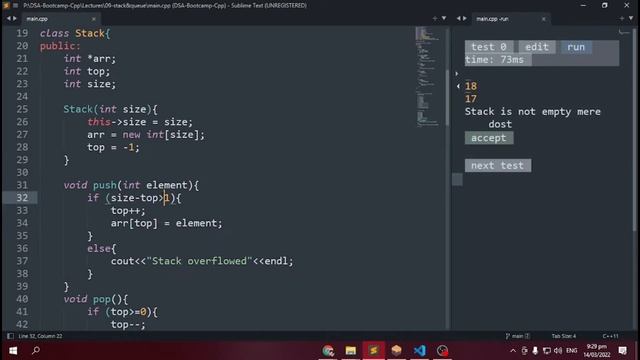Click output value 17
The height and width of the screenshot is (360, 640).
[471, 99]
